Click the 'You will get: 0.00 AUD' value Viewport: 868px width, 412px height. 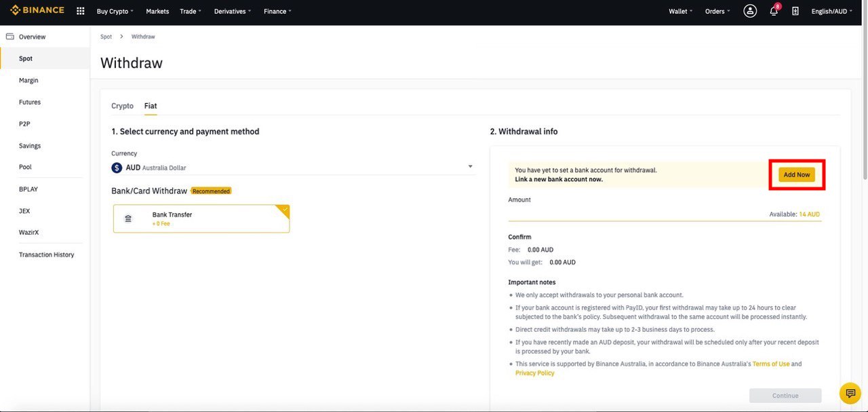pyautogui.click(x=562, y=263)
